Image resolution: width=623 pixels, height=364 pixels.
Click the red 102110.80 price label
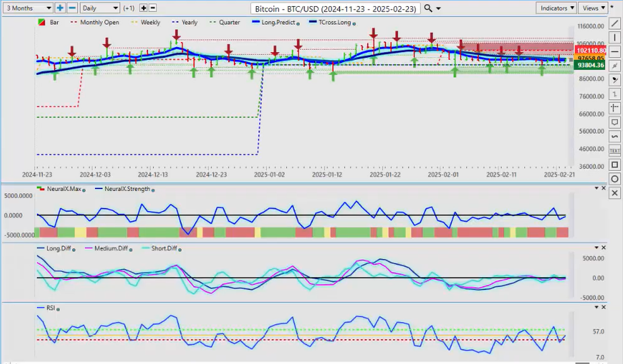click(591, 51)
